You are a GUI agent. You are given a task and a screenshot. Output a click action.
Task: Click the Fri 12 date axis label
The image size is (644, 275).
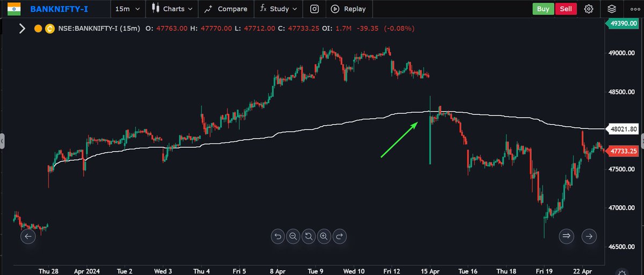tap(393, 271)
